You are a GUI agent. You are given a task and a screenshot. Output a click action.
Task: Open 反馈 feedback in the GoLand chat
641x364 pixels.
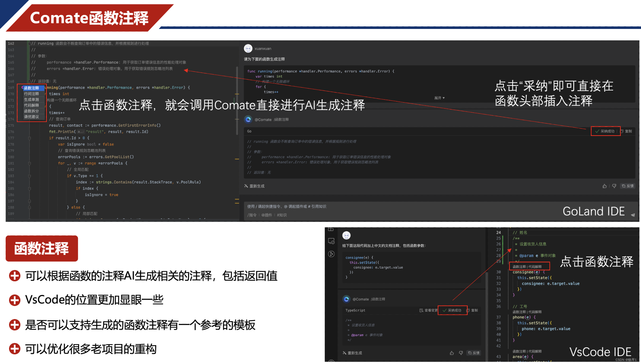pyautogui.click(x=628, y=186)
